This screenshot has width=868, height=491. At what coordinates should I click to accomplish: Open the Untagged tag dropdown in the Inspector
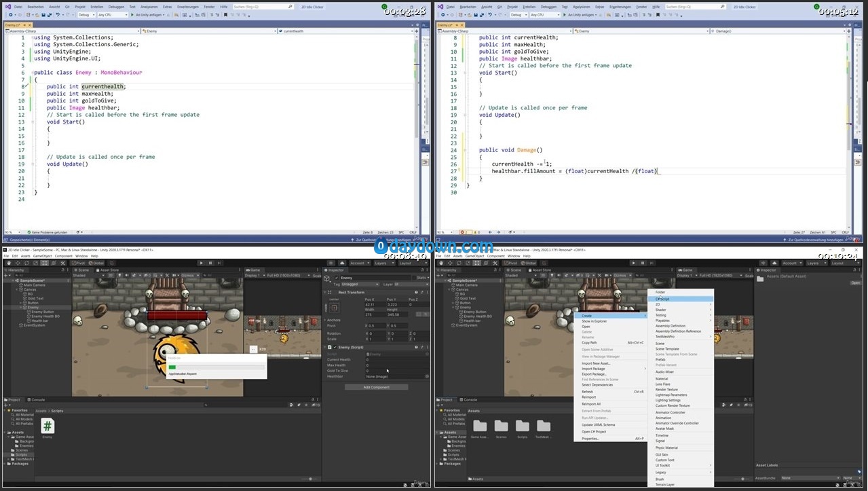pyautogui.click(x=360, y=285)
